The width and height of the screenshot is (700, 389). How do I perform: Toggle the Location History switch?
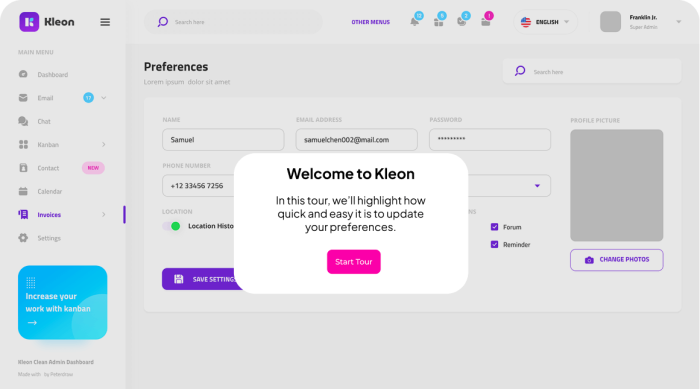[x=171, y=226]
